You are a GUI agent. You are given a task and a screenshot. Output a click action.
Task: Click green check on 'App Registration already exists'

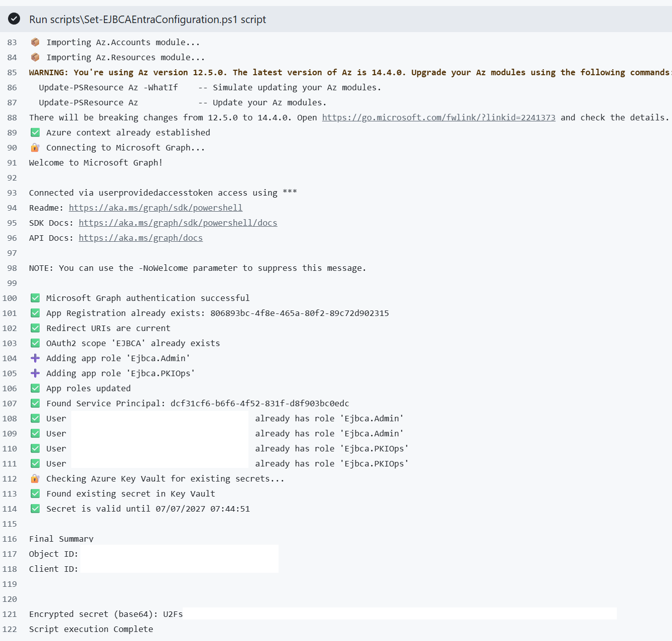tap(35, 313)
